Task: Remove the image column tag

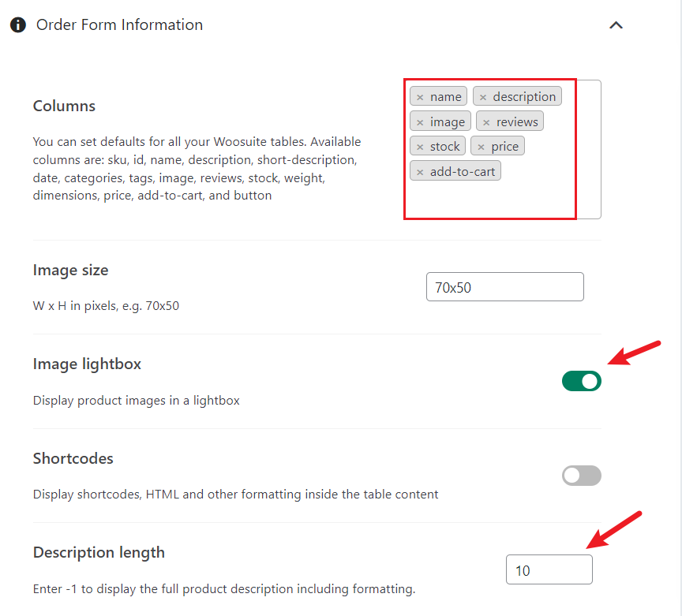Action: (420, 122)
